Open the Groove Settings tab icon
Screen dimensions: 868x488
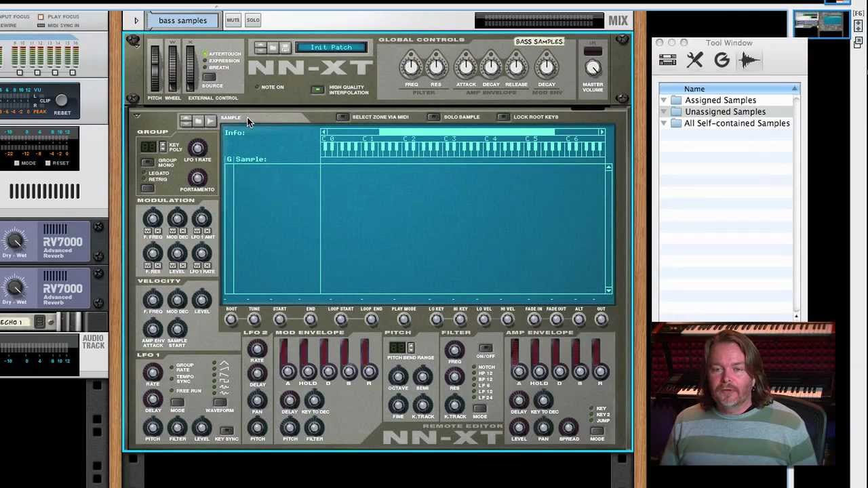pyautogui.click(x=722, y=60)
